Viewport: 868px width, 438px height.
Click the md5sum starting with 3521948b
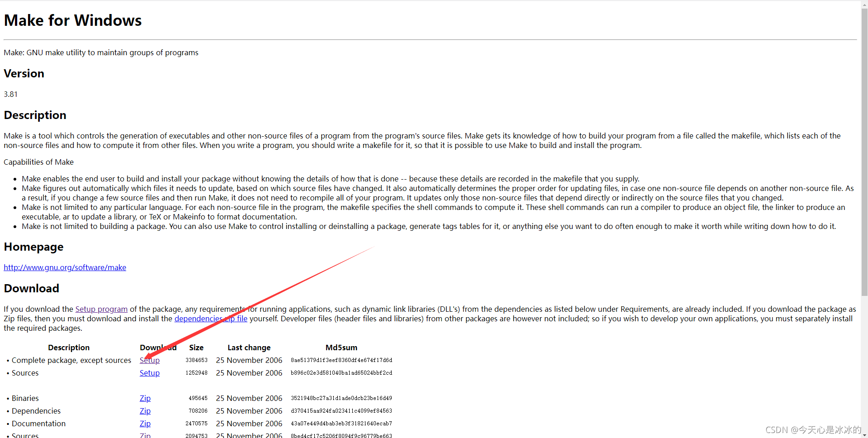[342, 398]
